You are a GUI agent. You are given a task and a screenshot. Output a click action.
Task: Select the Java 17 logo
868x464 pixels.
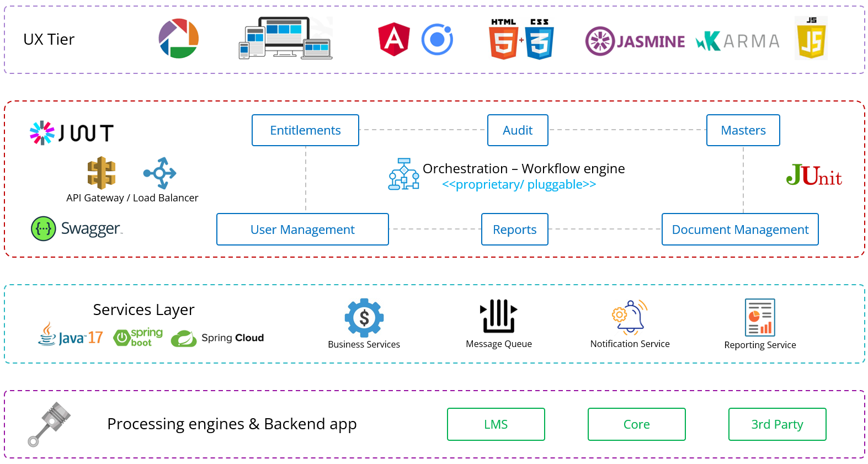pyautogui.click(x=70, y=334)
